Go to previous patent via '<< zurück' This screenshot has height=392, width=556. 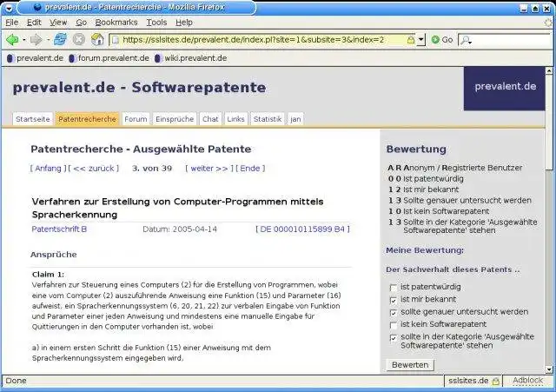[x=94, y=168]
